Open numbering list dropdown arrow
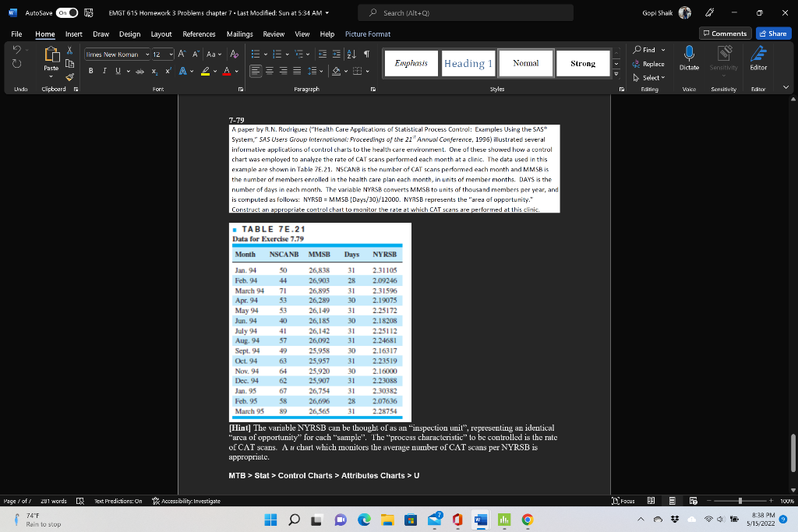The image size is (798, 532). coord(287,55)
